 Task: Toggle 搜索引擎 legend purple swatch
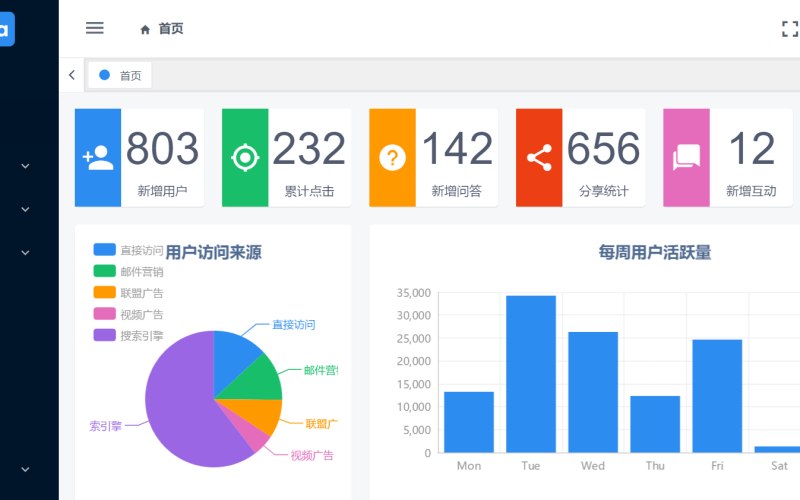pos(105,335)
